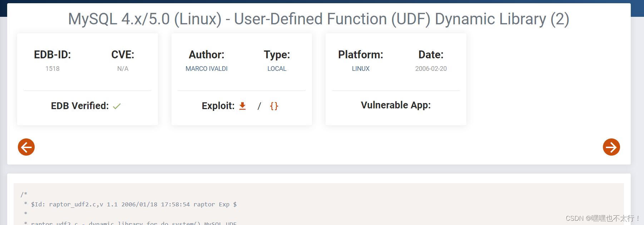
Task: Click the Author heading
Action: click(207, 55)
